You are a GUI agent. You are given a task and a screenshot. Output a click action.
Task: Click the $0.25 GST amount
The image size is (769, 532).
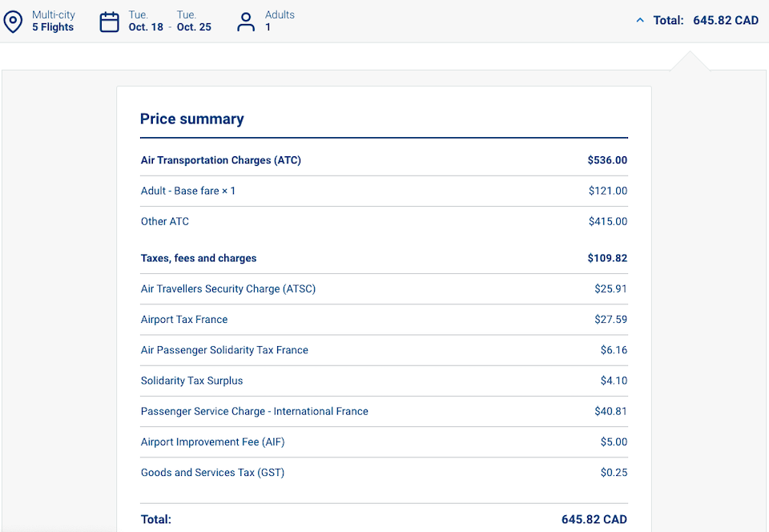coord(614,473)
